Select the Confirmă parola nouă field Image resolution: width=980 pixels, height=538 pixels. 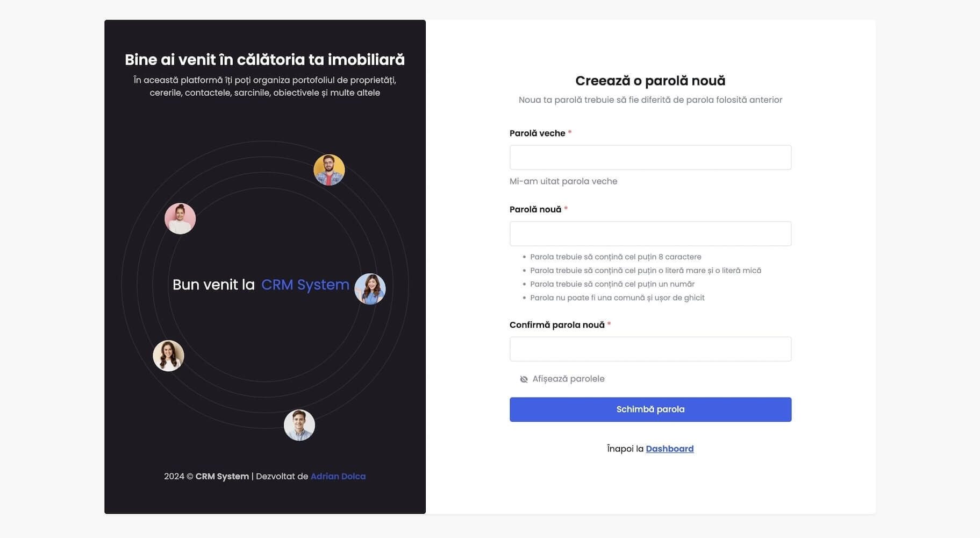point(650,349)
